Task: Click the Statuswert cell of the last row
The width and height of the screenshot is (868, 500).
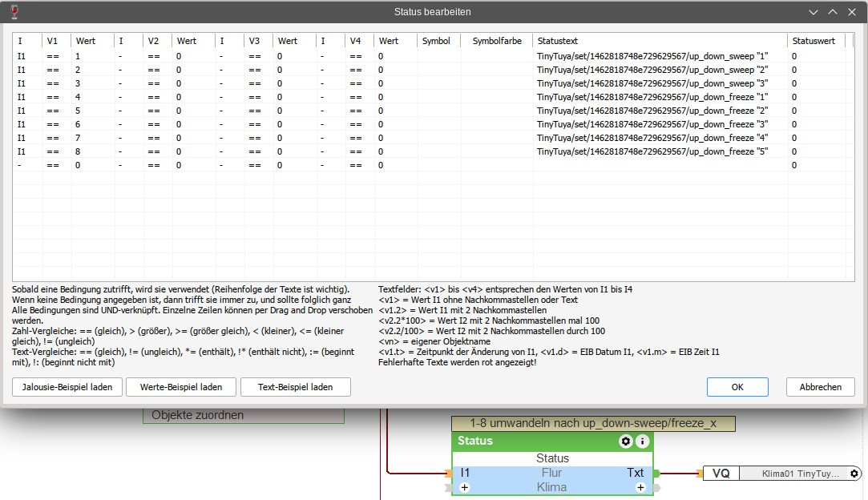Action: tap(817, 165)
